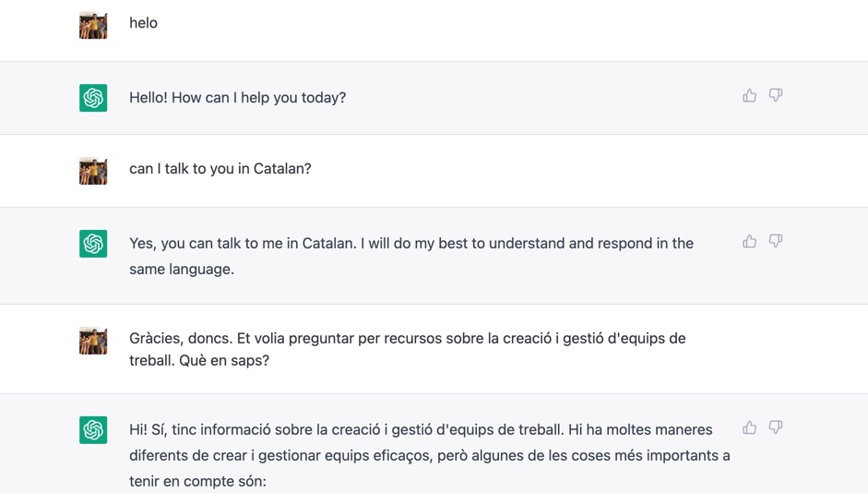Click the text line "same language."
The height and width of the screenshot is (493, 868).
182,270
